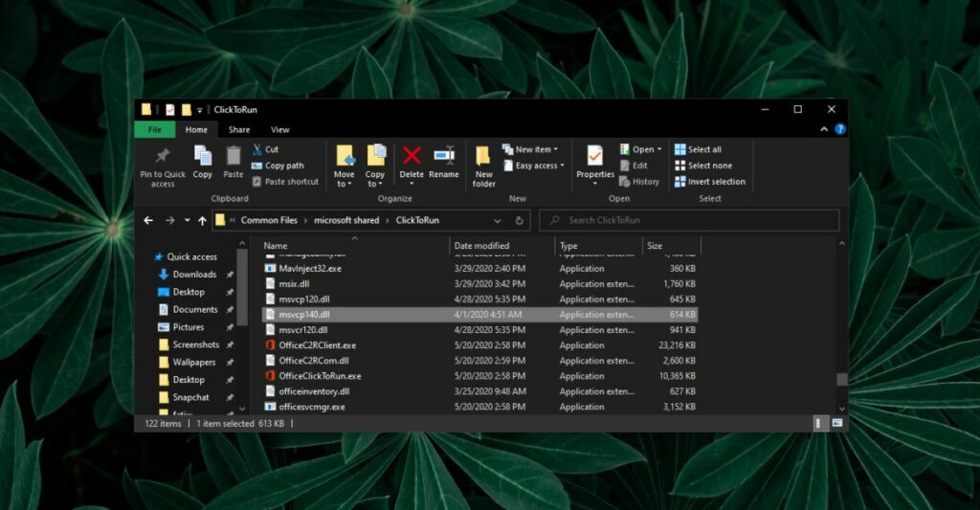Click the Copy icon in ribbon
The width and height of the screenshot is (980, 510).
point(203,156)
